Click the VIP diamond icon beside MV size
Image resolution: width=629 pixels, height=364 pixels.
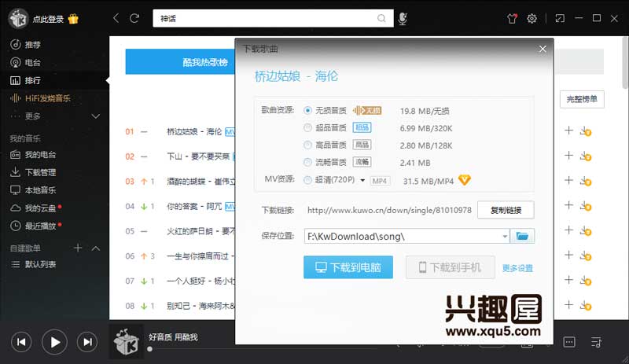tap(465, 180)
